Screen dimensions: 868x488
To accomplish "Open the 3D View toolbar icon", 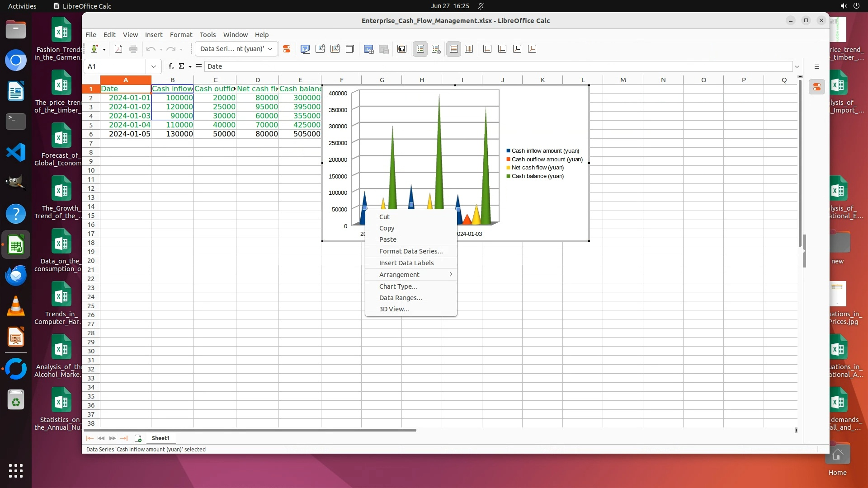I will click(350, 49).
